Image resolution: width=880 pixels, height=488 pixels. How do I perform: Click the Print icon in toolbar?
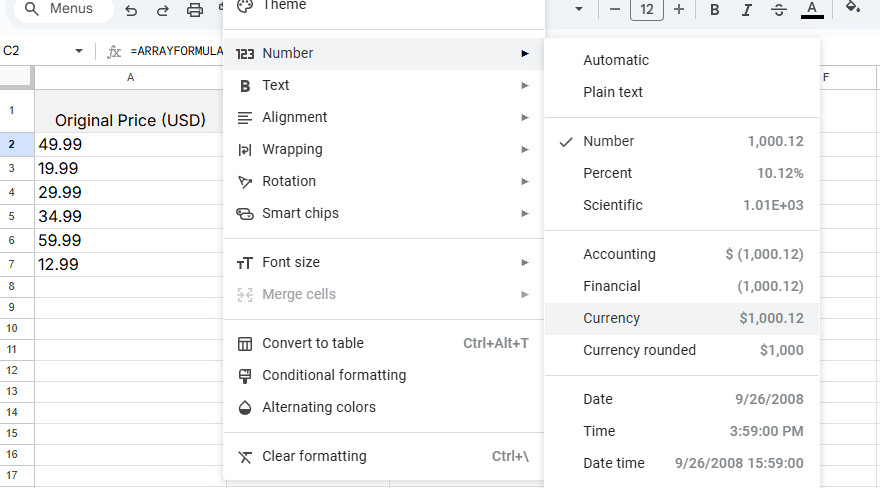tap(195, 10)
